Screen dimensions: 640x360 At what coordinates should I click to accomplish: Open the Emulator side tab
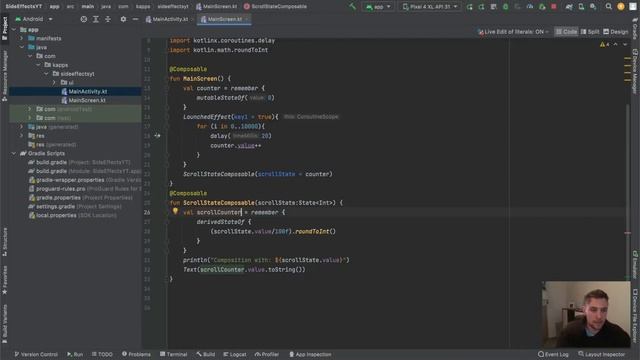635,266
